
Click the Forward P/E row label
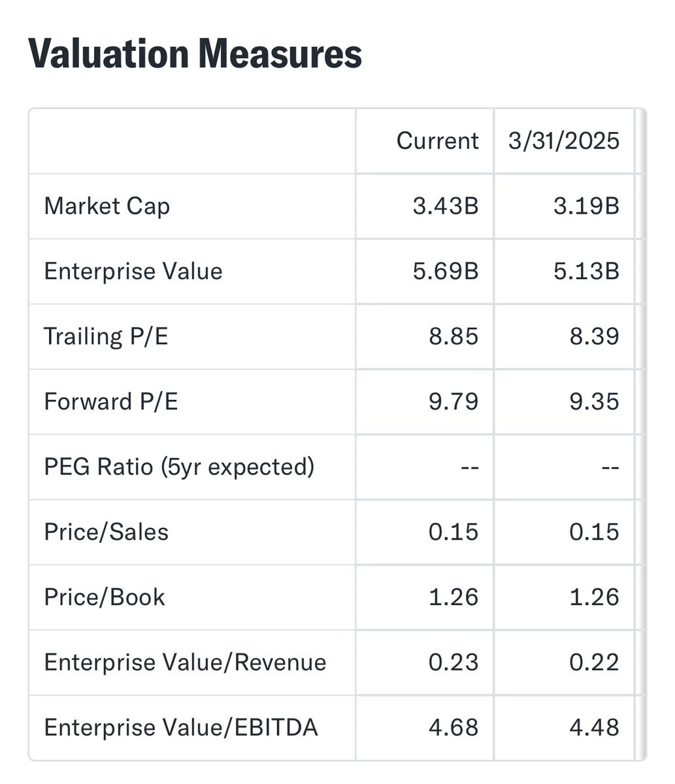coord(110,402)
